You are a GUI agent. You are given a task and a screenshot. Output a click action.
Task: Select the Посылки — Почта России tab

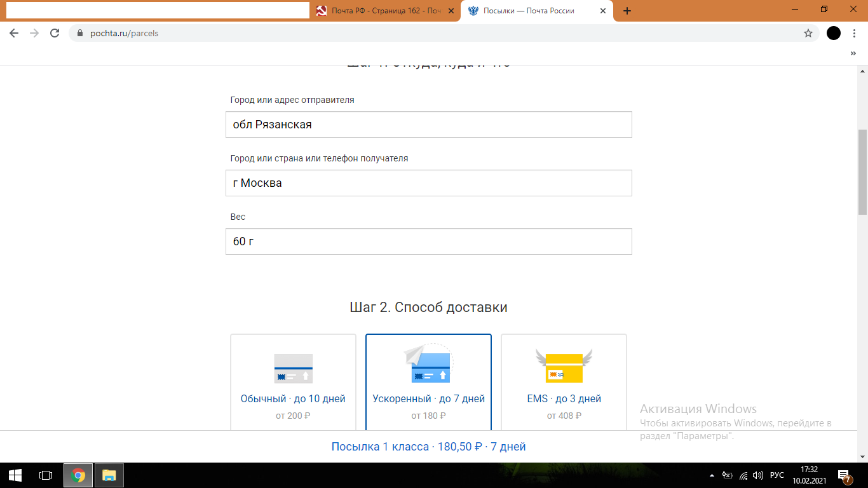(x=538, y=11)
